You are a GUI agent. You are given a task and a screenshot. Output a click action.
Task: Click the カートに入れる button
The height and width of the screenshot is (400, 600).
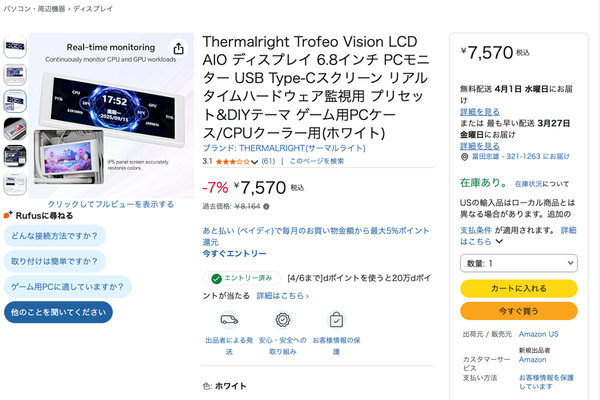pyautogui.click(x=518, y=288)
